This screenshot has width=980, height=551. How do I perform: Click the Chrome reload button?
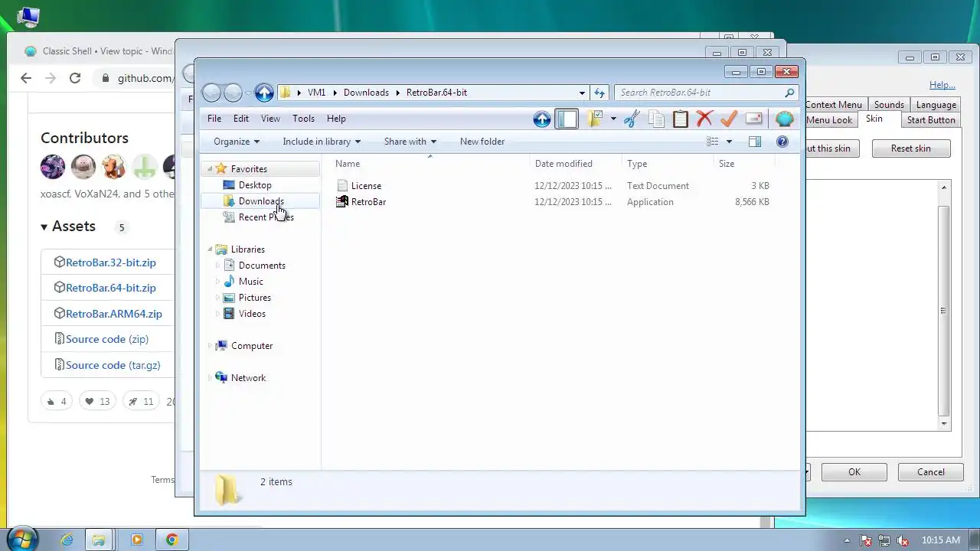pyautogui.click(x=74, y=78)
